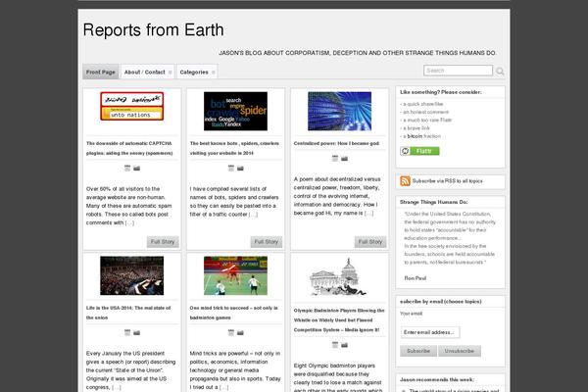Expand the About / Contact dropdown arrow
Screen dimensions: 588x392
(x=170, y=72)
